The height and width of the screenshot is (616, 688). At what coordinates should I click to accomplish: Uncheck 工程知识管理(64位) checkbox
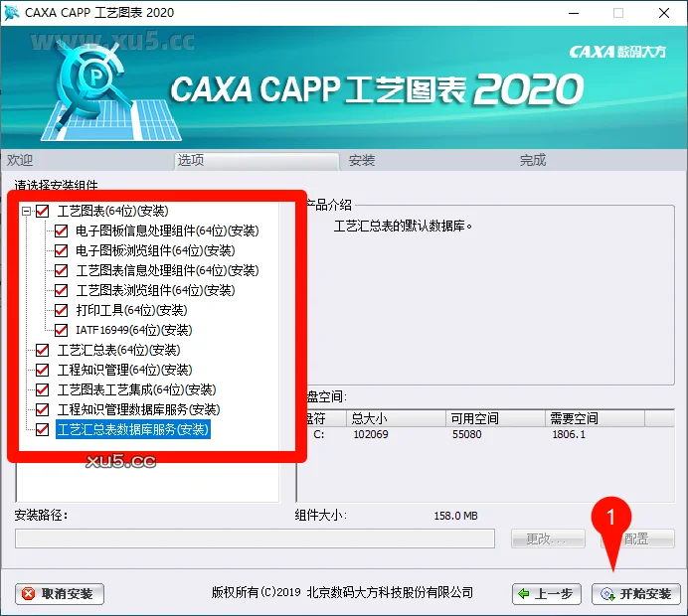pos(42,370)
